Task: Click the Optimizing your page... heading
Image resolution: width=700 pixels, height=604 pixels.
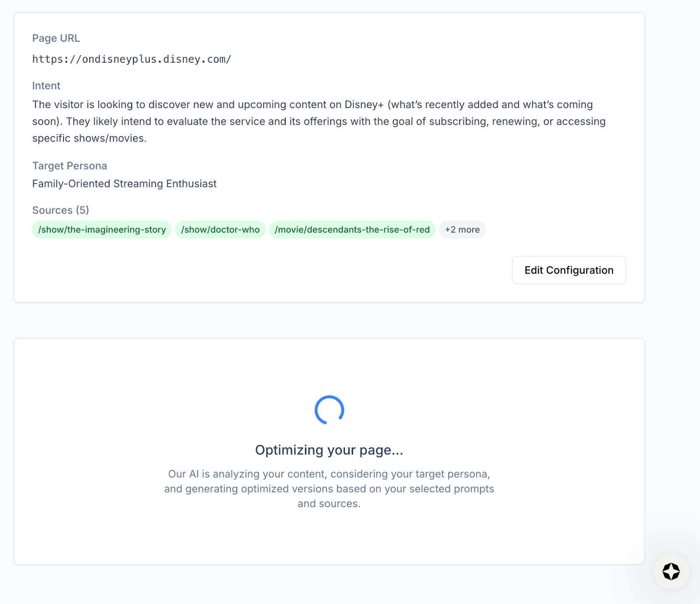Action: (x=329, y=450)
